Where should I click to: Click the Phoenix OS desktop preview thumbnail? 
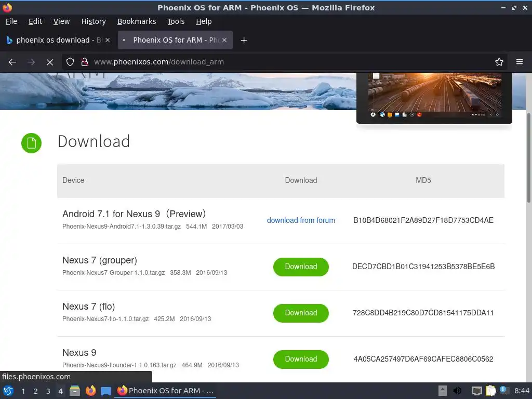(434, 97)
